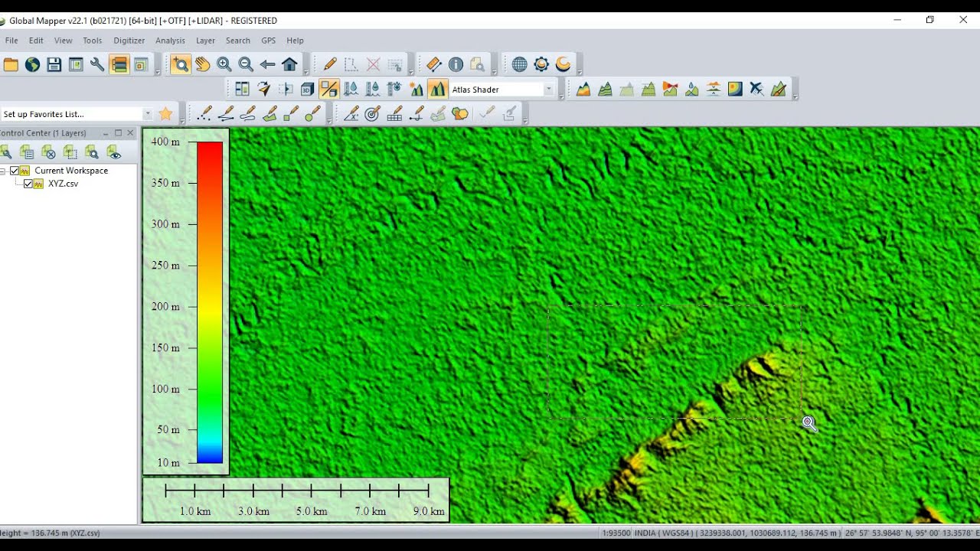The height and width of the screenshot is (551, 980).
Task: Open the GPS menu
Action: (x=268, y=41)
